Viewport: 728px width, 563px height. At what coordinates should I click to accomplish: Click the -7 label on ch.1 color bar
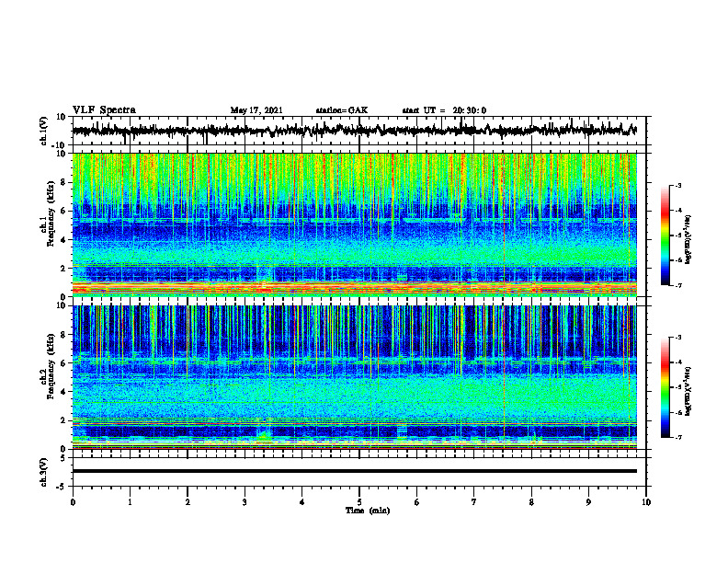point(678,285)
